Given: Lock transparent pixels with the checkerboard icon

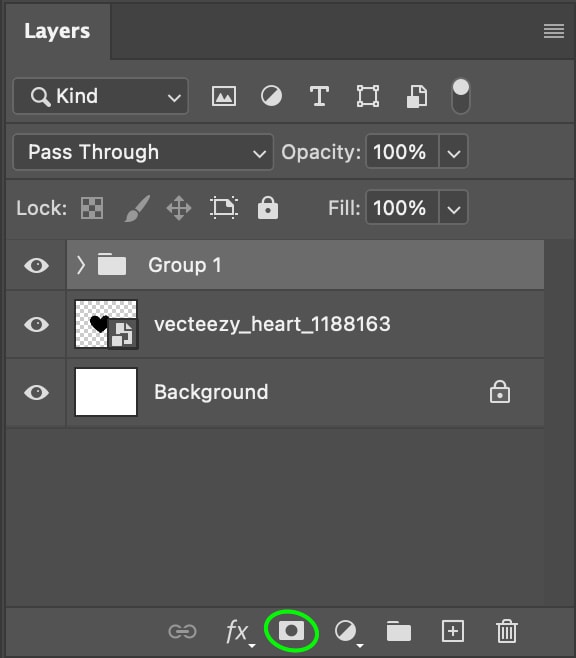Looking at the screenshot, I should pyautogui.click(x=92, y=208).
